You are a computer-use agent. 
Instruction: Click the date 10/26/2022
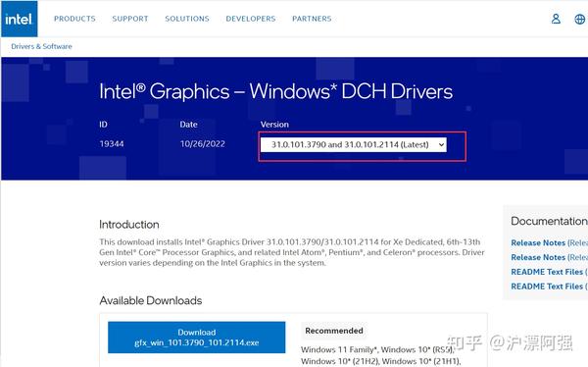(x=203, y=144)
